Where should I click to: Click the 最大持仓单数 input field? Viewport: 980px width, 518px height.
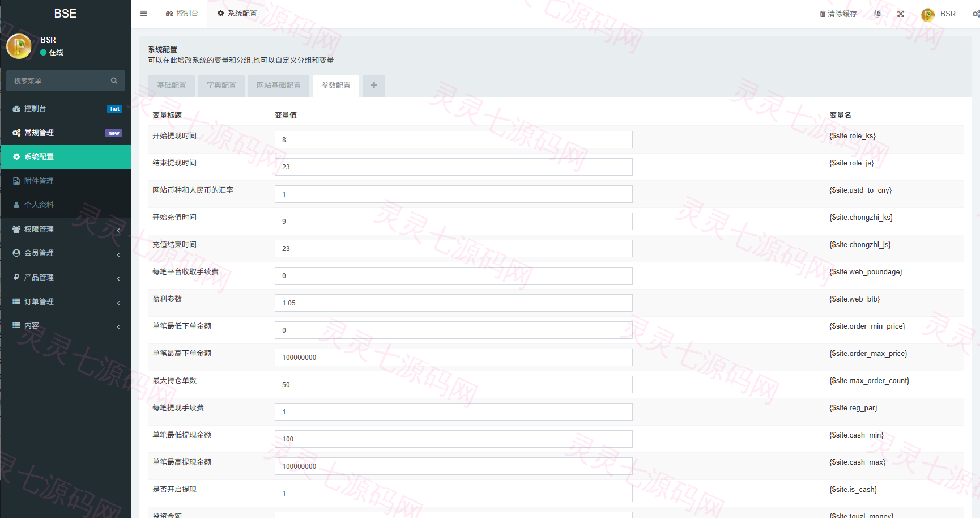(x=454, y=385)
